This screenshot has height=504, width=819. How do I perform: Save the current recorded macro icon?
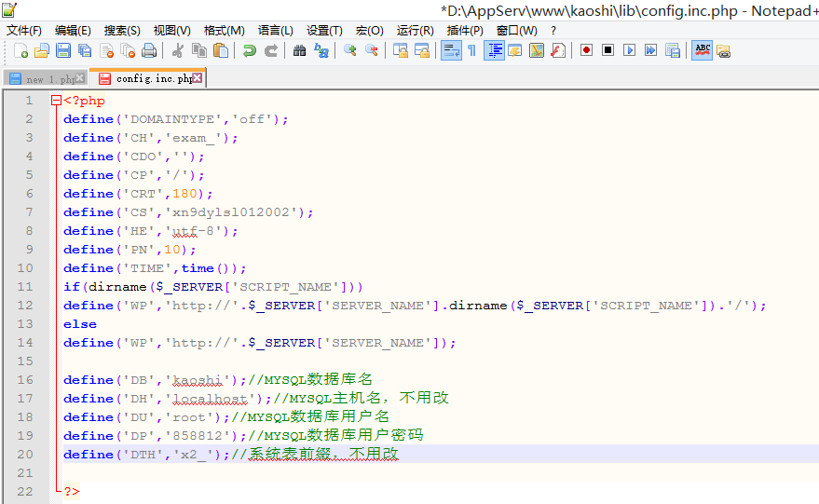672,50
